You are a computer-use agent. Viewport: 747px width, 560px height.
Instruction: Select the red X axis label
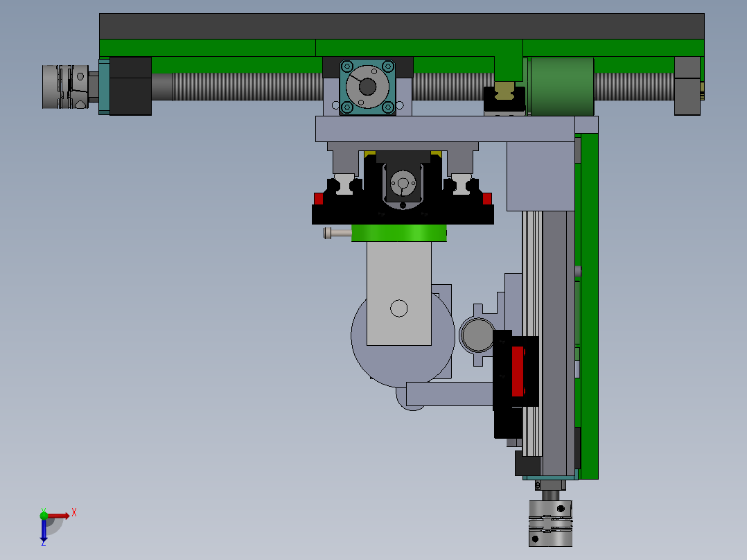click(x=74, y=513)
